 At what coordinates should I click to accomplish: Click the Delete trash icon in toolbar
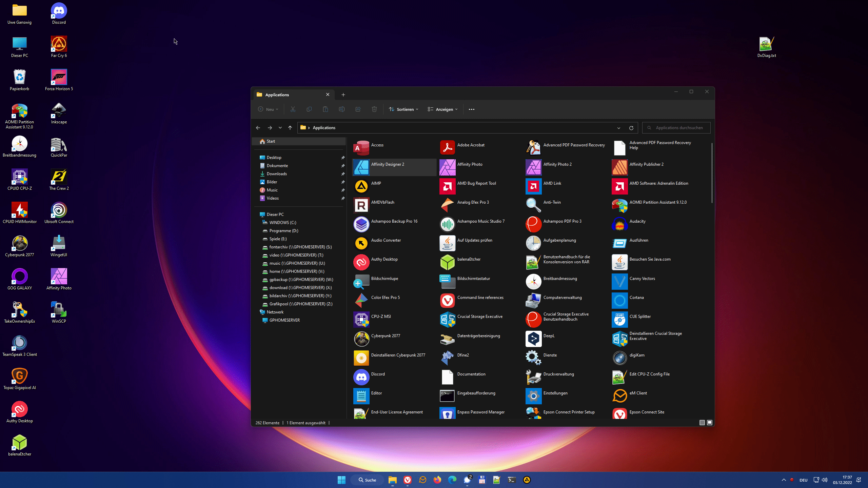pyautogui.click(x=374, y=109)
